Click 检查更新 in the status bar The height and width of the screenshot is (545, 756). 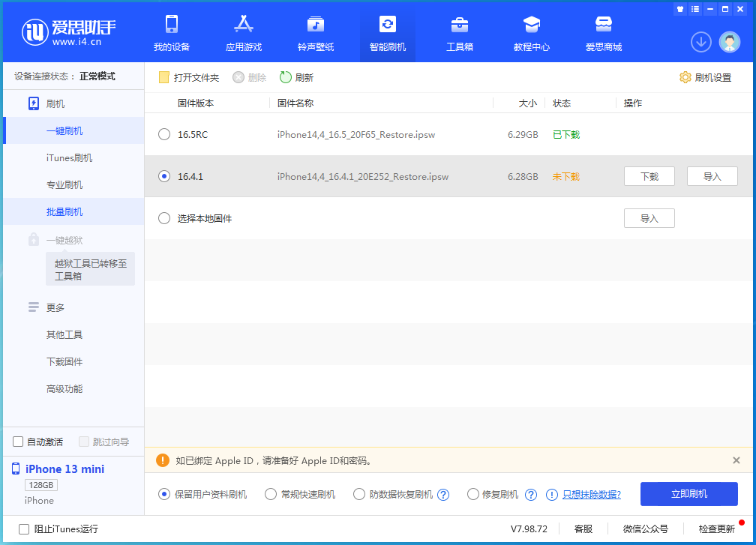[x=717, y=529]
